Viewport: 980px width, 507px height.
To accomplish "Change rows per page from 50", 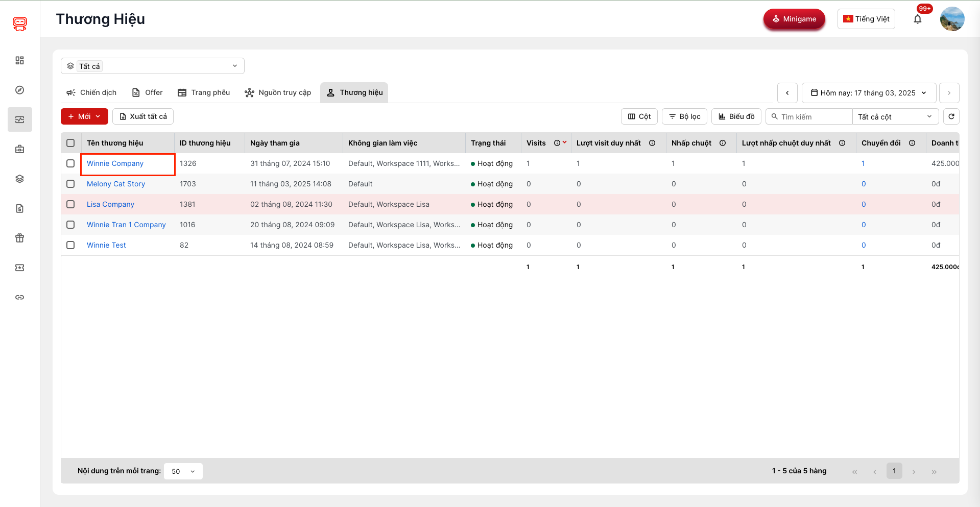I will 183,471.
